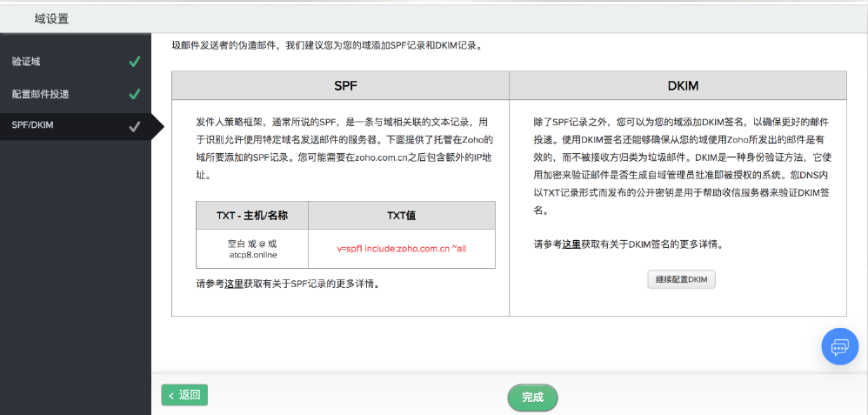Image resolution: width=868 pixels, height=415 pixels.
Task: Click the checkmark icon beside SPF/DKIM
Action: tap(134, 126)
